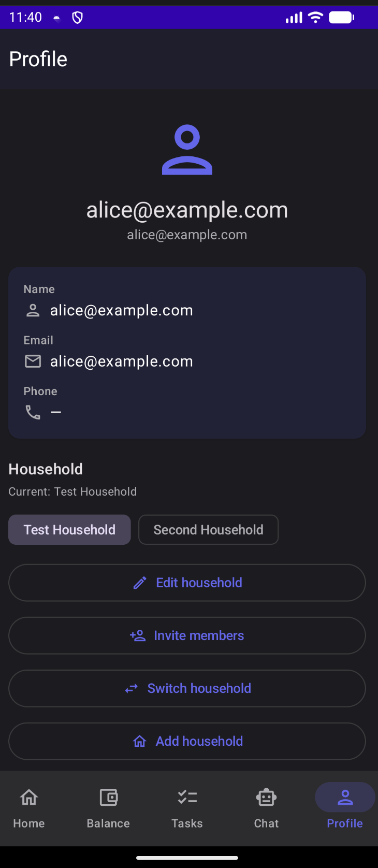Select the Test Household chip
This screenshot has height=868, width=378.
[x=69, y=530]
